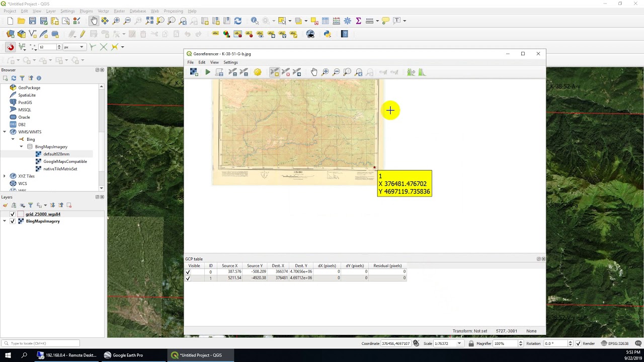This screenshot has height=362, width=644.
Task: Open the Python Console icon
Action: coord(328,34)
